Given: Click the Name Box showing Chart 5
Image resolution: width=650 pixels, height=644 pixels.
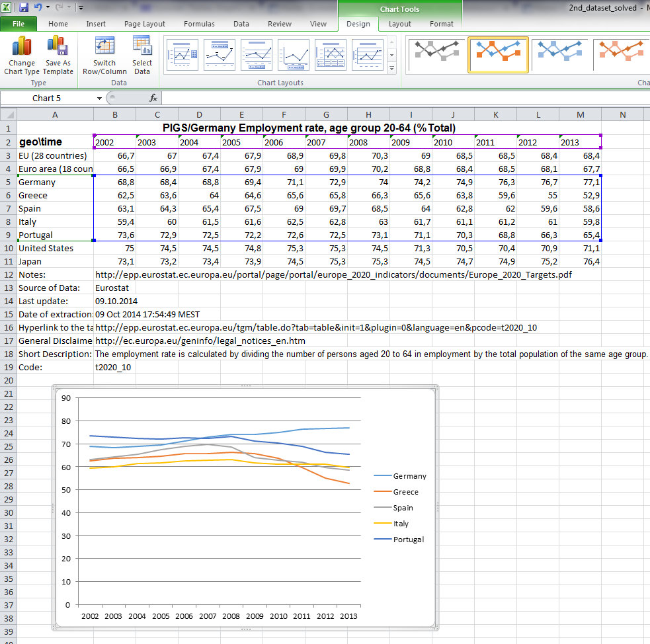Looking at the screenshot, I should pyautogui.click(x=48, y=99).
